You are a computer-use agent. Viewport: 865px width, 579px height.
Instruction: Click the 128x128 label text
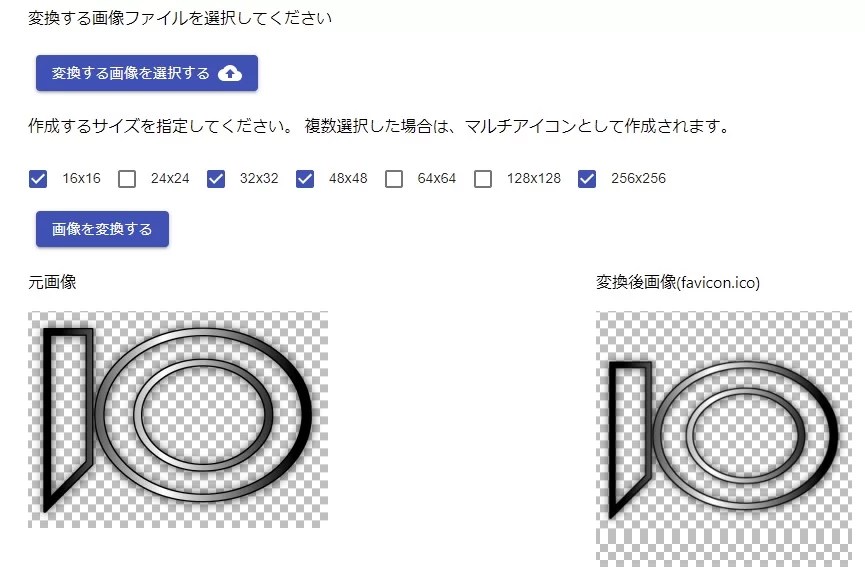click(533, 178)
